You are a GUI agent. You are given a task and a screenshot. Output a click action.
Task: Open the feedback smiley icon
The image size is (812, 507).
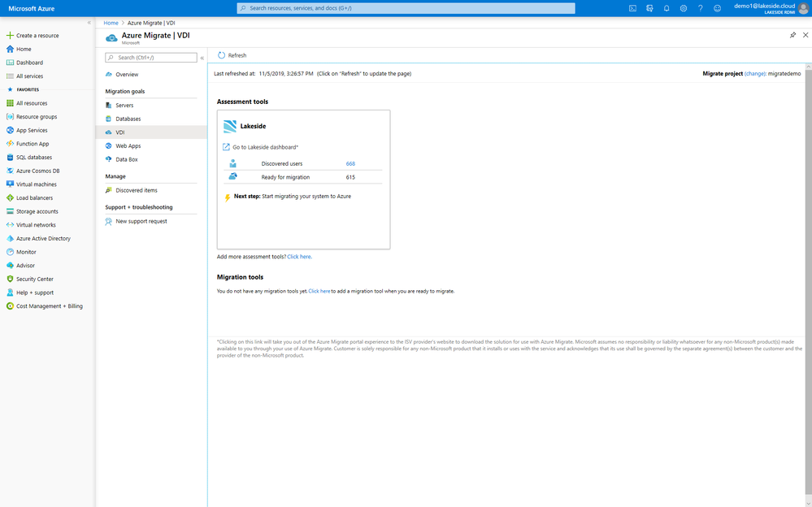[717, 8]
